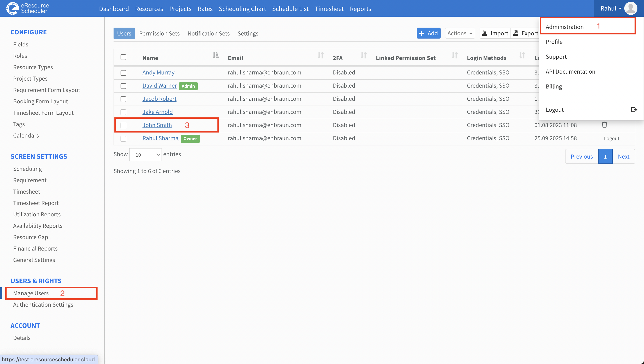Sort by the 2FA column icon
This screenshot has height=364, width=644.
tap(363, 55)
